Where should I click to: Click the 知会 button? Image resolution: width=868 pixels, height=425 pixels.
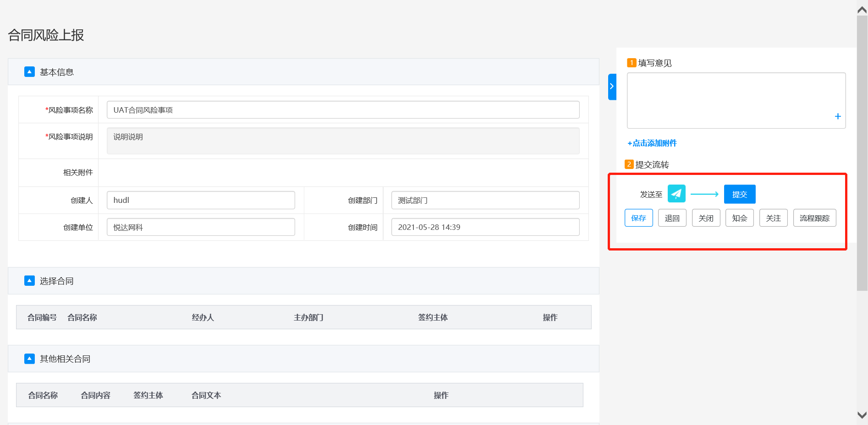point(739,218)
